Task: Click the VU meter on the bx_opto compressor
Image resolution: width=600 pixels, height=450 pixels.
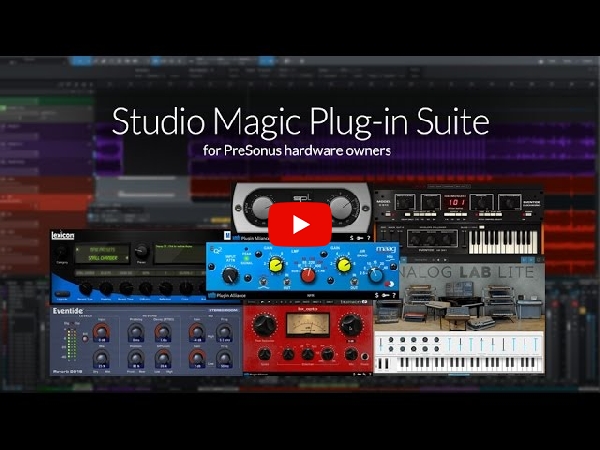Action: [308, 325]
